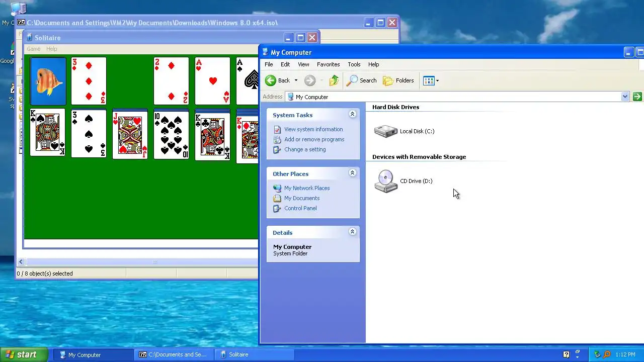Open the Game menu in Solitaire
Image resolution: width=644 pixels, height=362 pixels.
[34, 49]
